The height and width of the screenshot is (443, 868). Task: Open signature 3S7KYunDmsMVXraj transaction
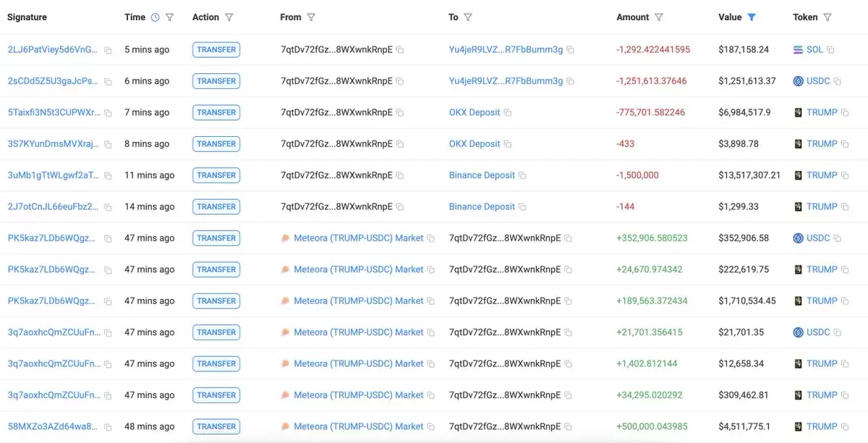coord(54,143)
